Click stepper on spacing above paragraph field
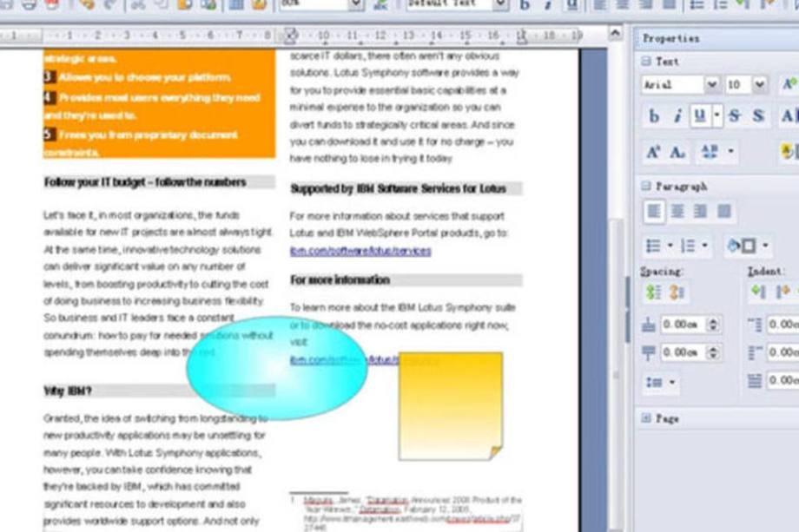Viewport: 799px width, 532px height. (x=713, y=325)
